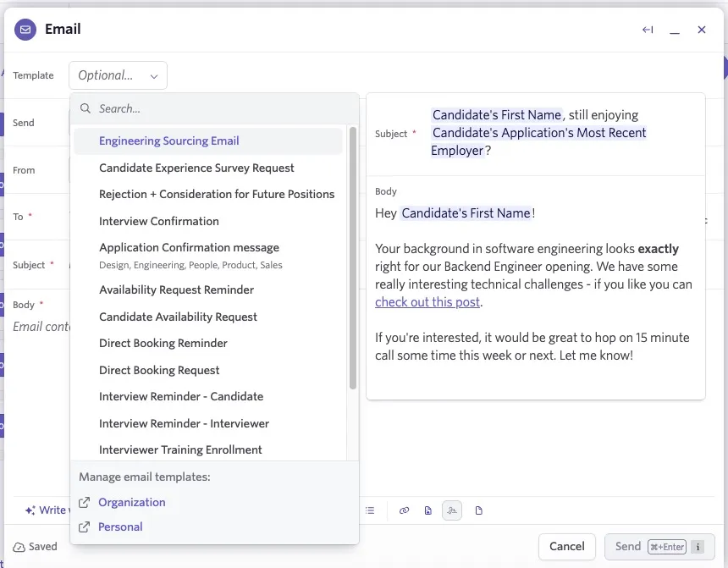Screen dimensions: 728x568
Task: Choose Candidate Experience Survey Request template
Action: pos(208,168)
